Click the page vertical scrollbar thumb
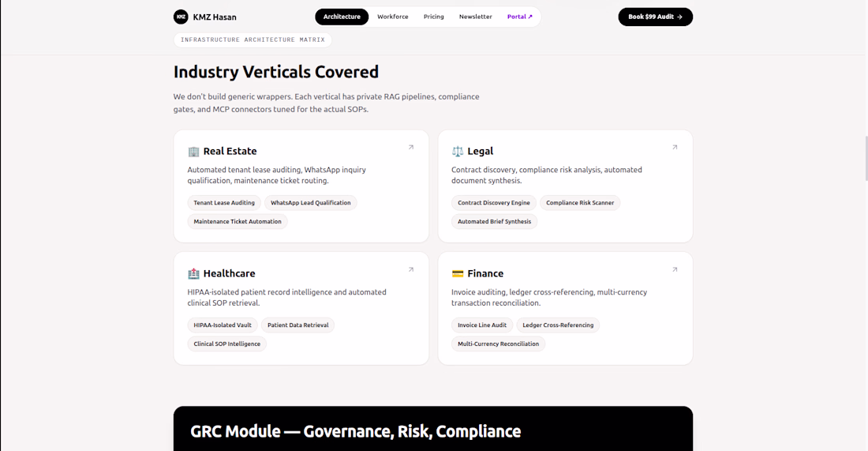 coord(866,158)
